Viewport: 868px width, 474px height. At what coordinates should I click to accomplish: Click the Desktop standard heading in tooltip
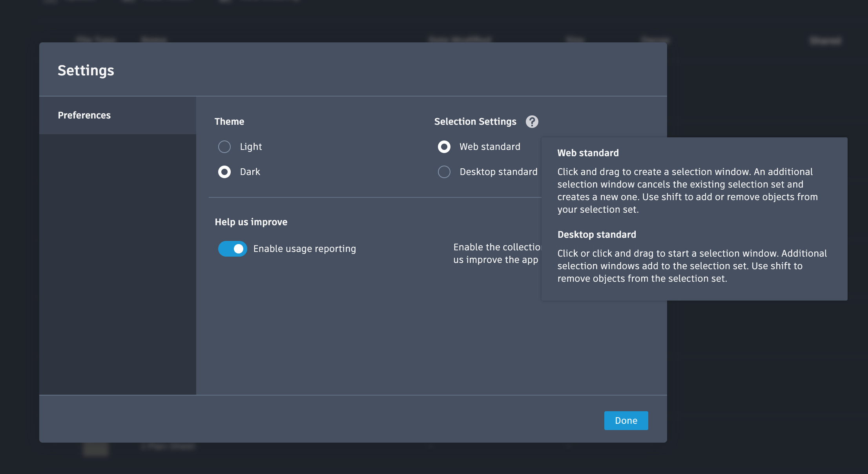point(596,235)
